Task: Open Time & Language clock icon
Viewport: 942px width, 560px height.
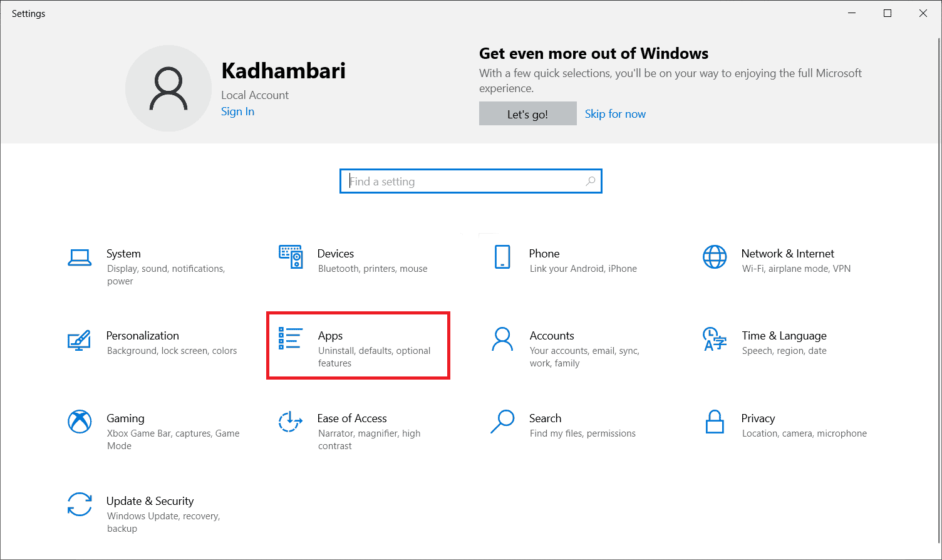Action: click(715, 339)
